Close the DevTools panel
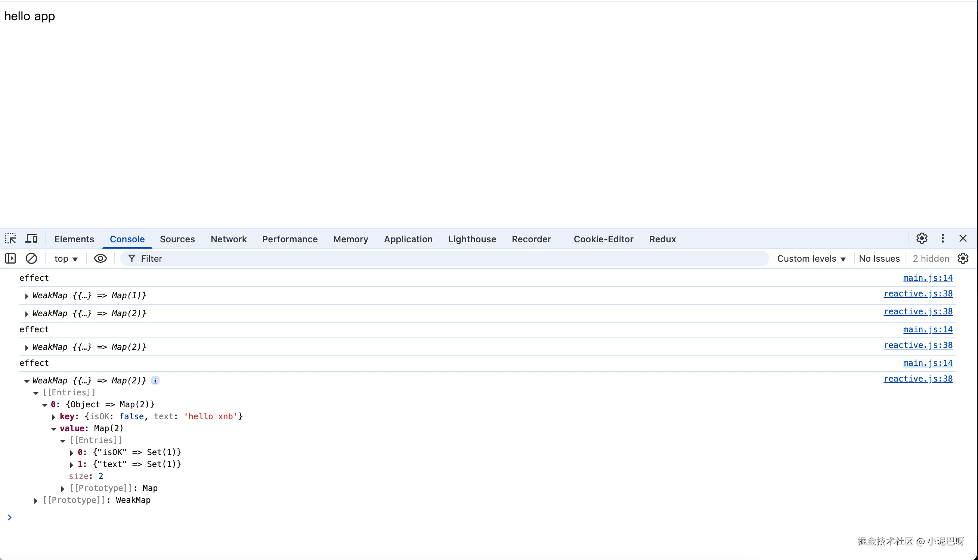 tap(963, 239)
